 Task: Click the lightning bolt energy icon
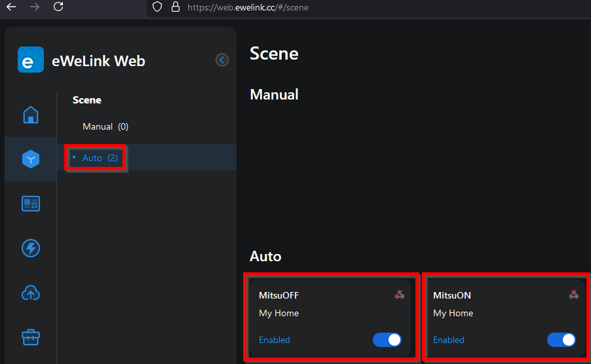click(x=31, y=248)
